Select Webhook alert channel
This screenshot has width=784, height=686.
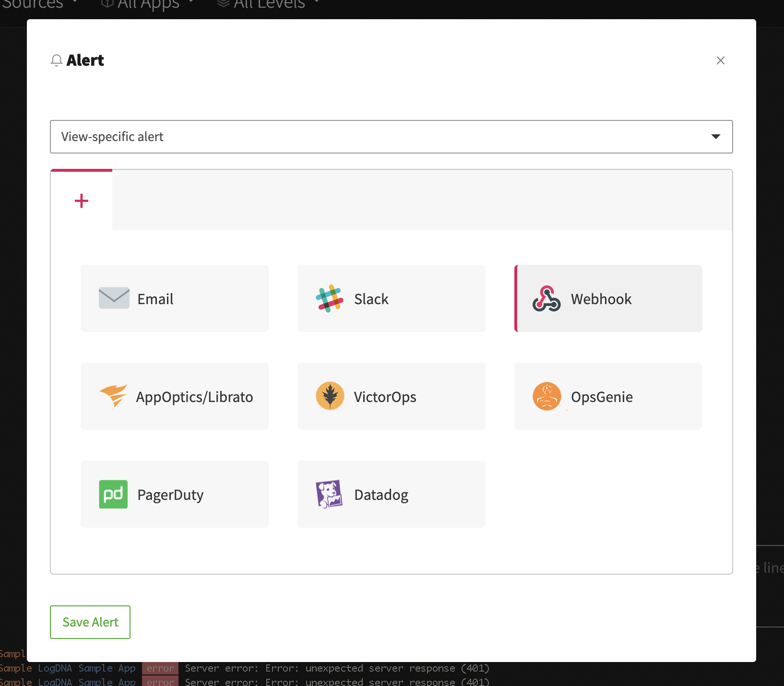click(608, 298)
